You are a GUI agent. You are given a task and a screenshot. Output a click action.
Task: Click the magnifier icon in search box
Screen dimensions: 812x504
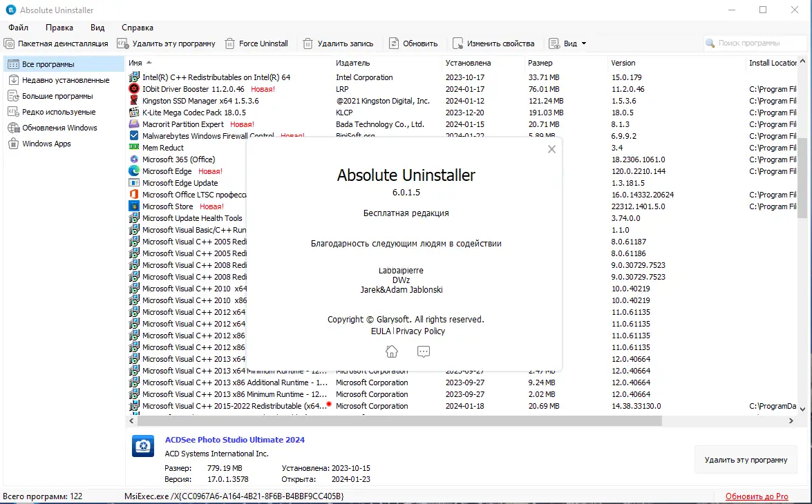tap(710, 43)
